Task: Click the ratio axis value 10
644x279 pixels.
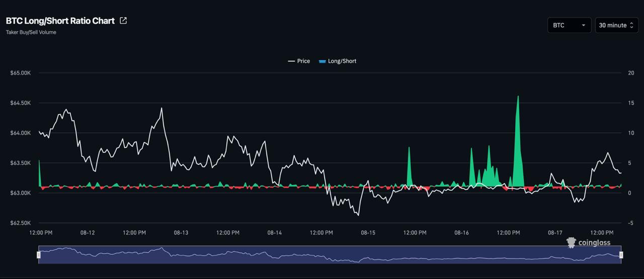Action: [631, 133]
